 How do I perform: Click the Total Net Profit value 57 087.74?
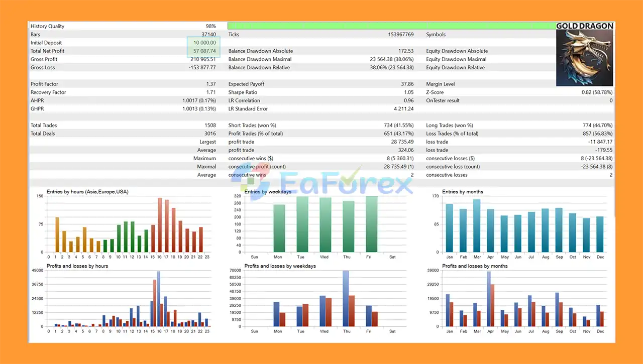point(205,51)
